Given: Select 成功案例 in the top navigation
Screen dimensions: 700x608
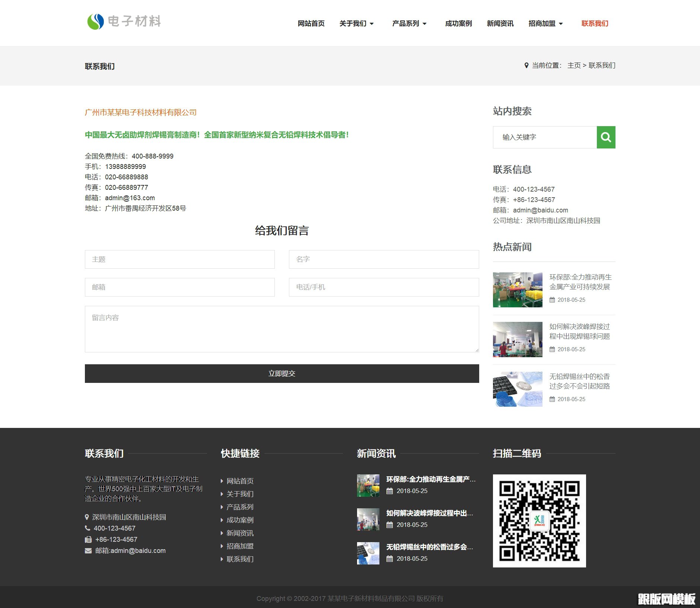Looking at the screenshot, I should click(x=458, y=23).
